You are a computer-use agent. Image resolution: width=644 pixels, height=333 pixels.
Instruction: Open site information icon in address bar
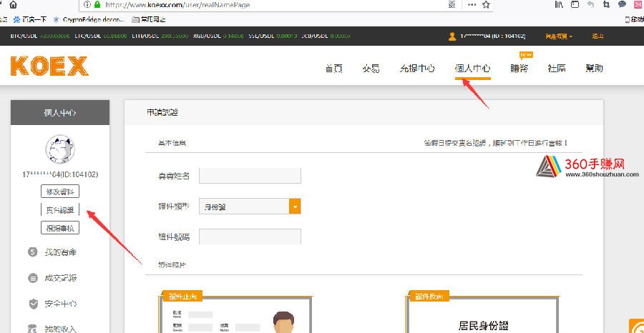coord(87,4)
